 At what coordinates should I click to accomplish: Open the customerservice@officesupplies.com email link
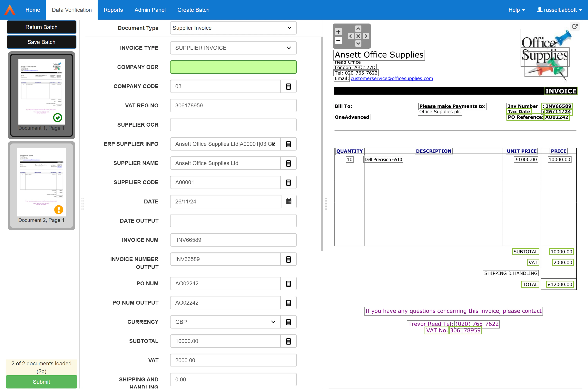coord(391,78)
